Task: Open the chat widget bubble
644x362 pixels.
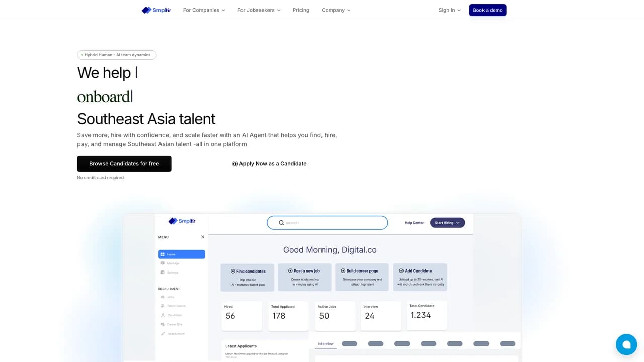Action: click(x=626, y=344)
